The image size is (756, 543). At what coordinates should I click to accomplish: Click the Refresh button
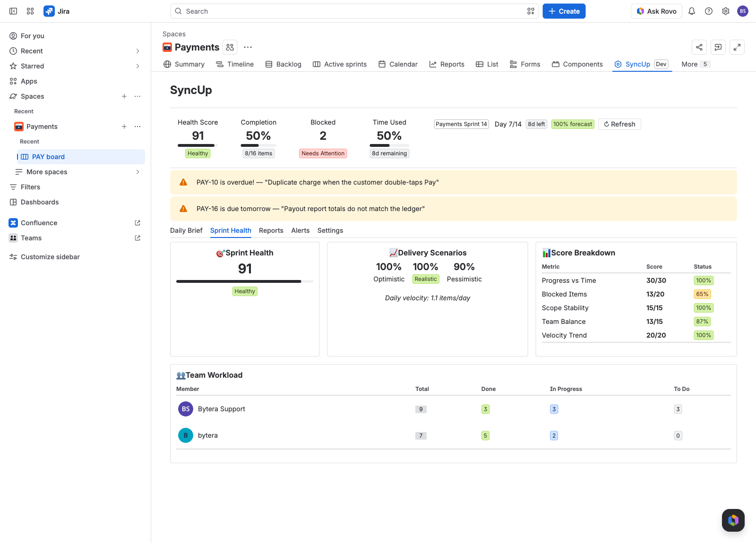pos(619,124)
